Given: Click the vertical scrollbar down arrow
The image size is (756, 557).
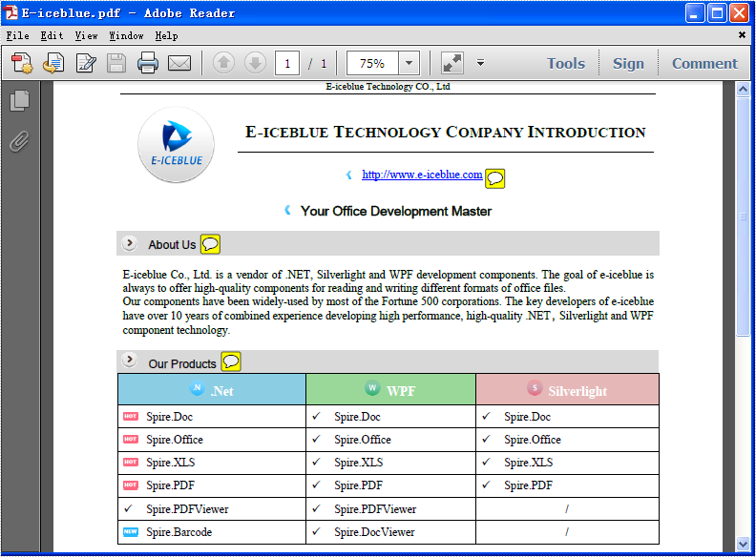Looking at the screenshot, I should click(743, 544).
